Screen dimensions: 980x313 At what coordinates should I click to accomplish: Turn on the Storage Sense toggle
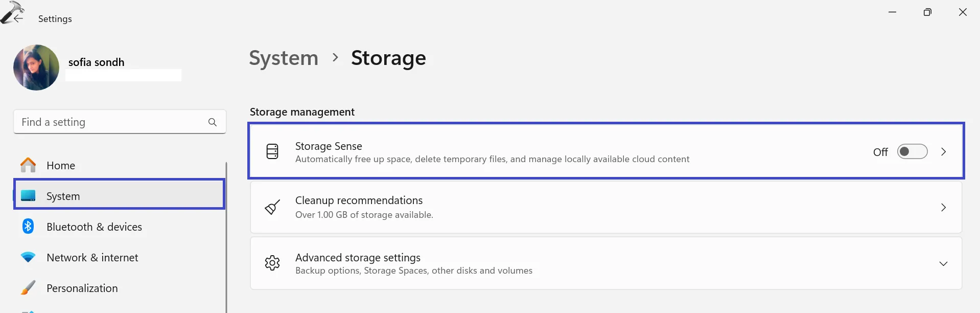(x=912, y=152)
